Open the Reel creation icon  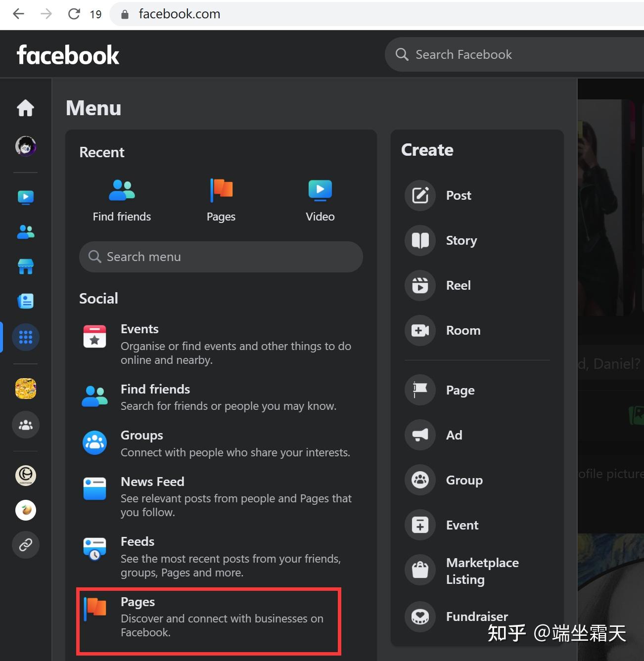pyautogui.click(x=419, y=285)
